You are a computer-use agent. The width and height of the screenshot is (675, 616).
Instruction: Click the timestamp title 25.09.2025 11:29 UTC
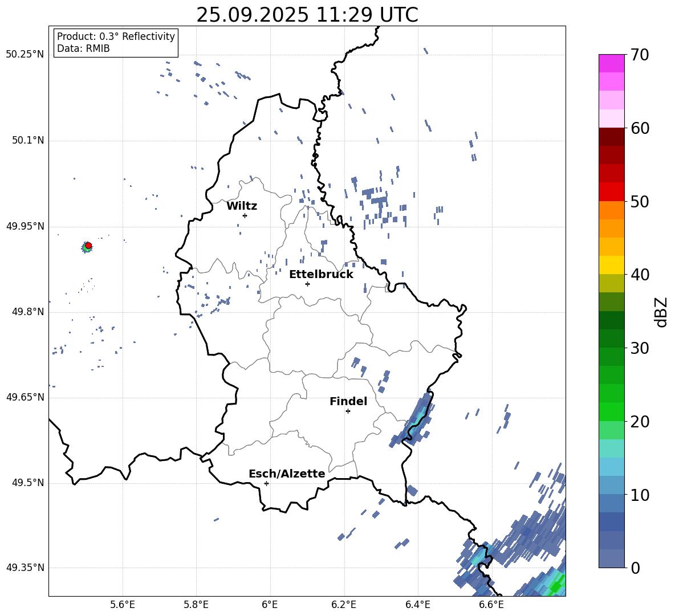point(307,15)
